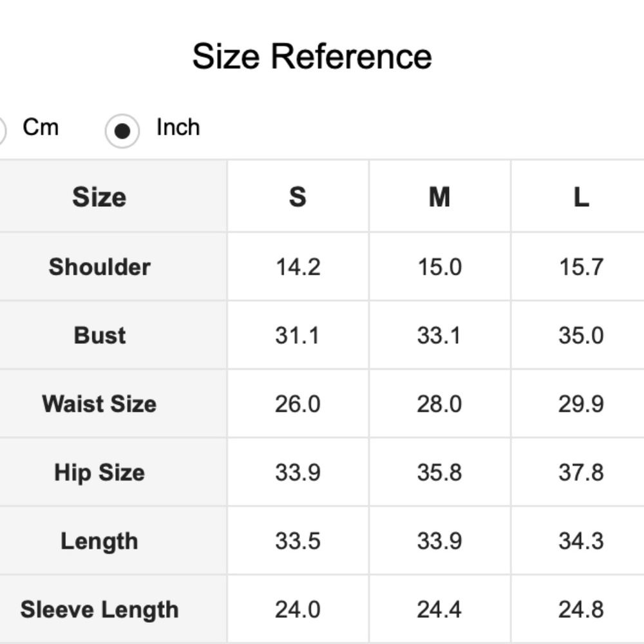Select the Cm radio button

coord(1,131)
